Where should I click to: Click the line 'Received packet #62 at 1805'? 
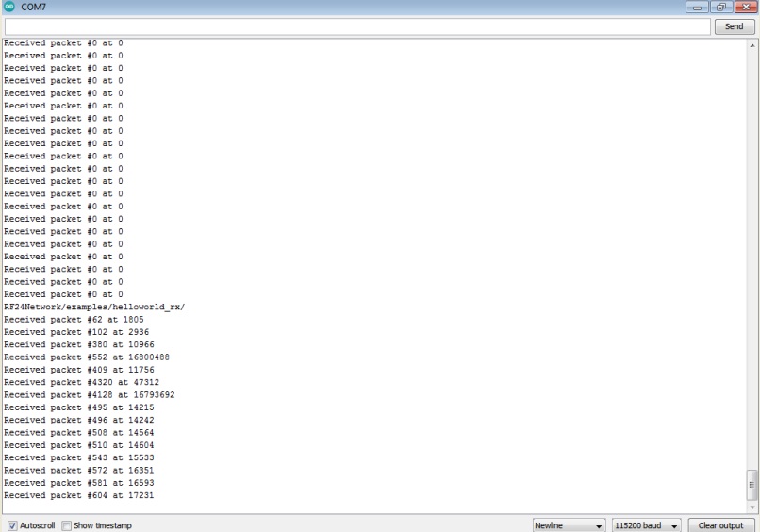pos(74,320)
